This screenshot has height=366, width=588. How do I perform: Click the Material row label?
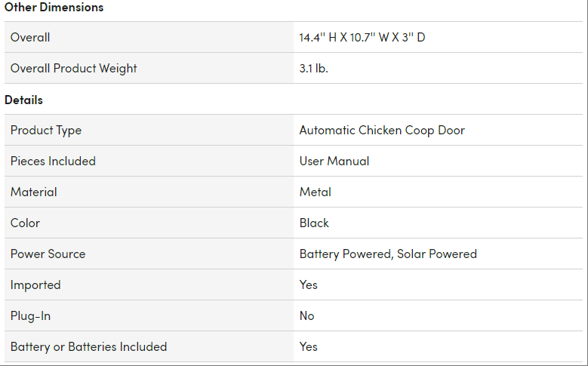33,192
